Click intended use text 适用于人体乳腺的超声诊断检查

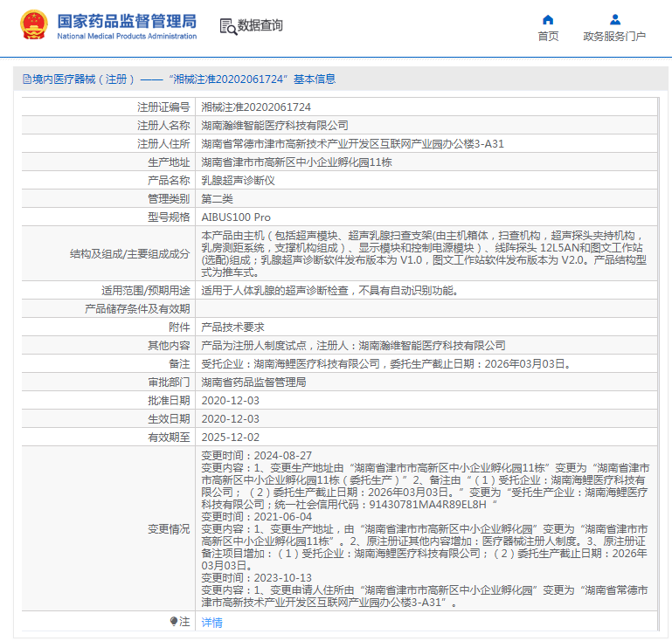(274, 291)
